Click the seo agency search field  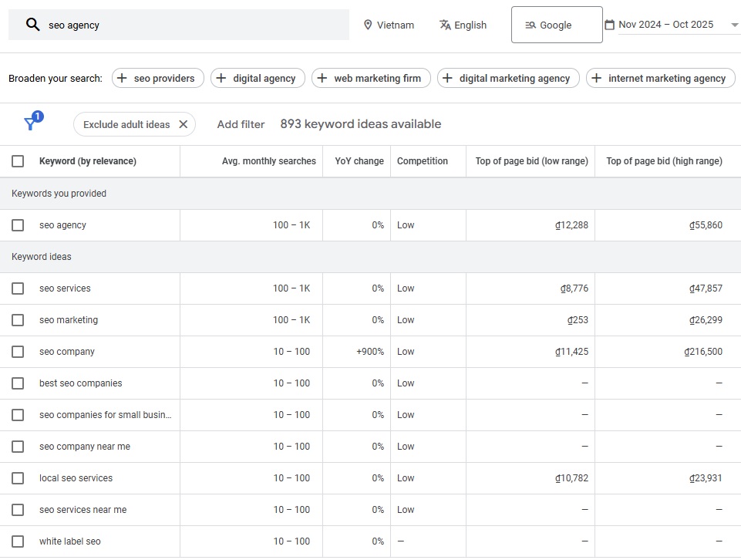(179, 25)
